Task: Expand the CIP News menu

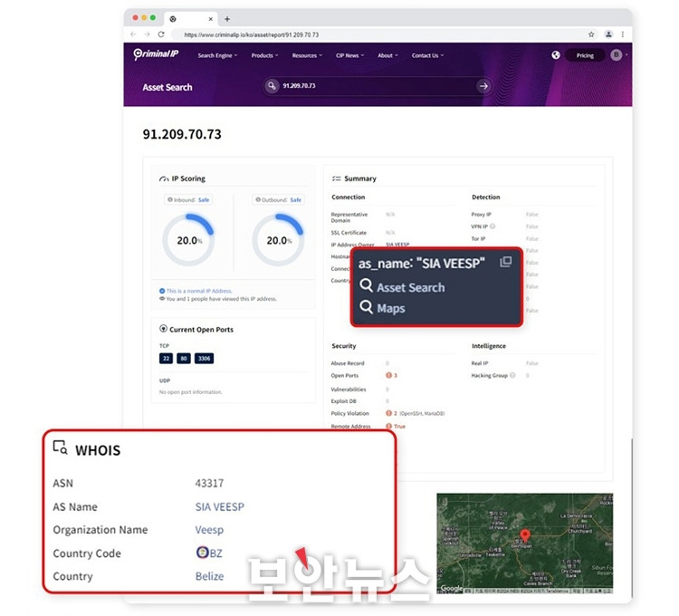Action: click(x=349, y=55)
